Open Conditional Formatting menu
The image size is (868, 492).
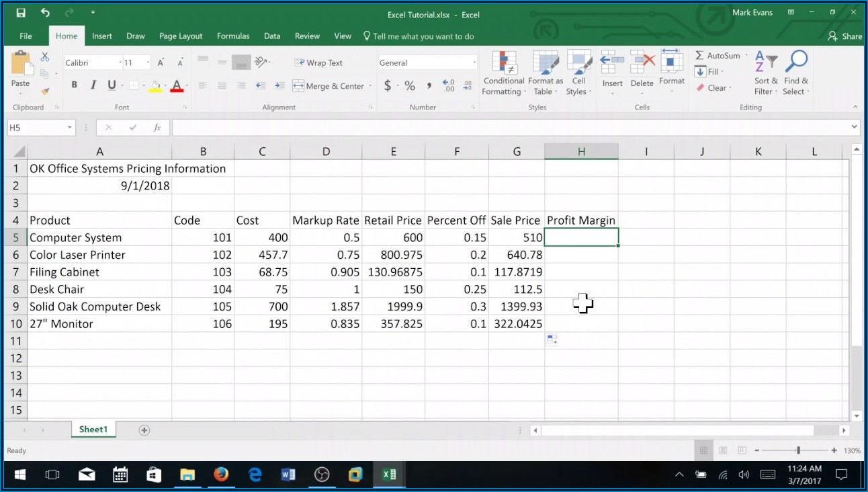pos(503,73)
